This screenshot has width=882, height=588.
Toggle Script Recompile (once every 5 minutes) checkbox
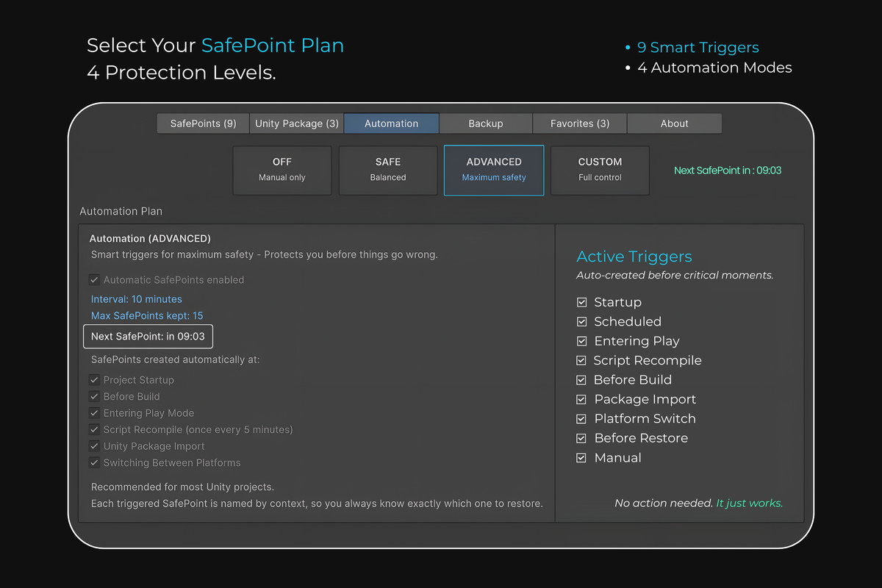[94, 430]
